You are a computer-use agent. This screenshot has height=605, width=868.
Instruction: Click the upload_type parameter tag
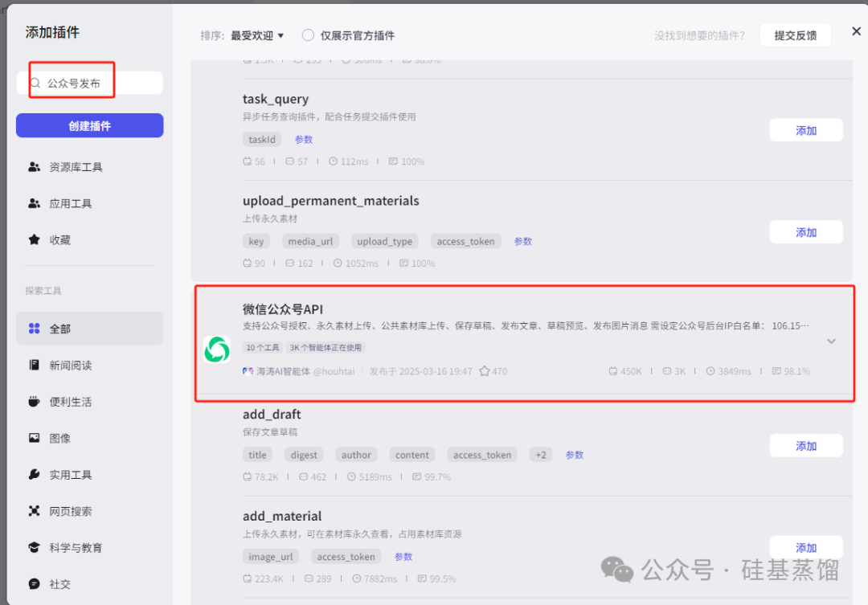point(385,241)
